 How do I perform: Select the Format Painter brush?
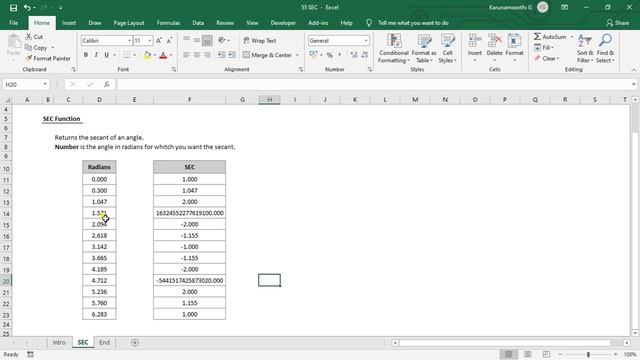[x=29, y=58]
